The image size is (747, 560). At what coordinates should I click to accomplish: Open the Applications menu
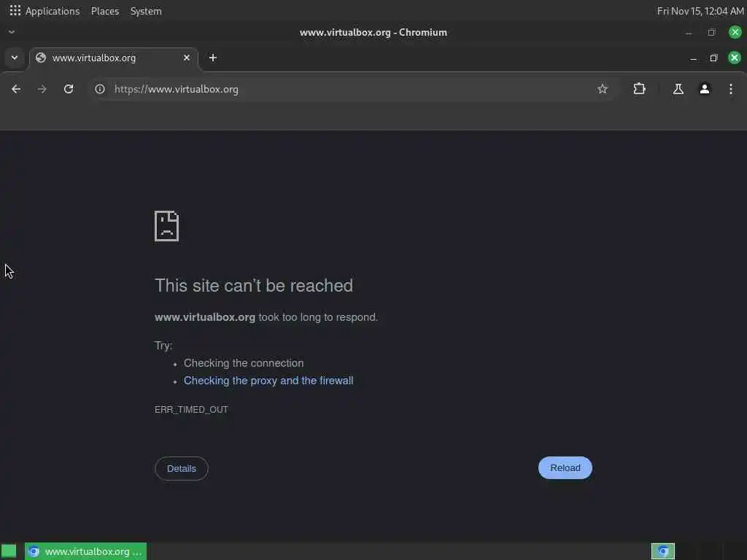click(53, 11)
